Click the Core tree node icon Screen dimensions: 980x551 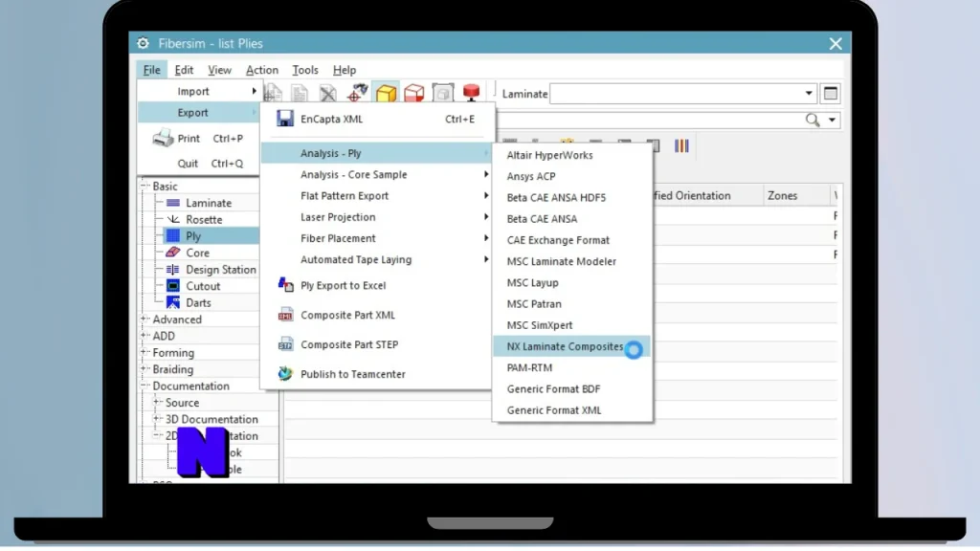click(173, 253)
